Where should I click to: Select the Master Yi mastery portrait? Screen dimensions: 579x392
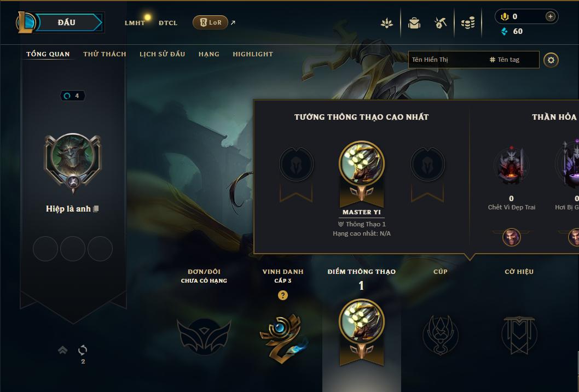pos(362,162)
